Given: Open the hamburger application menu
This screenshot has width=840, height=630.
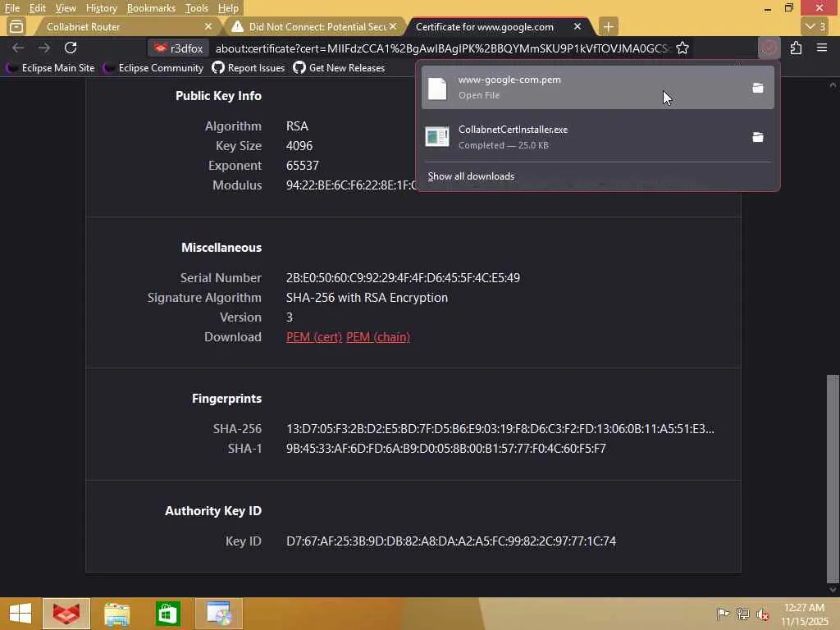Looking at the screenshot, I should click(x=822, y=48).
